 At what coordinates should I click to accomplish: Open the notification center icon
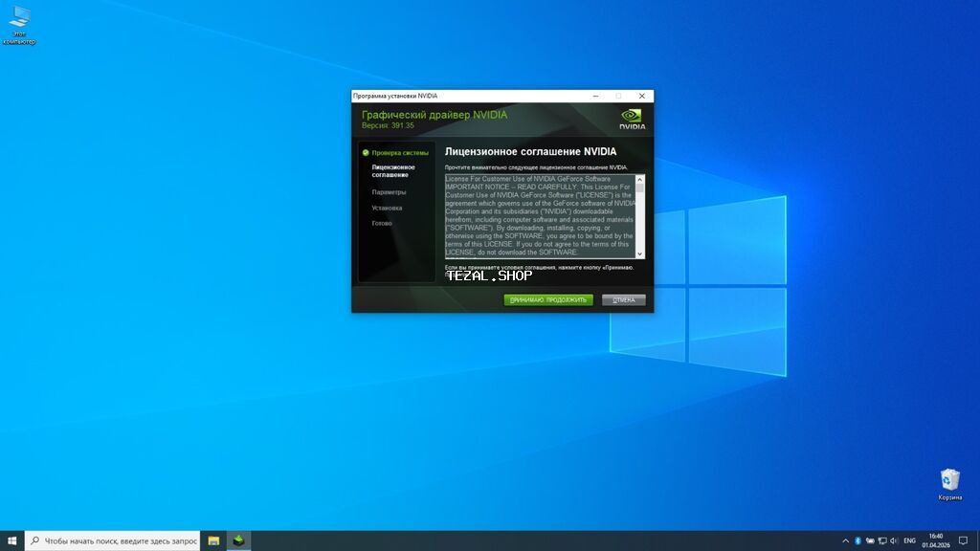tap(961, 540)
